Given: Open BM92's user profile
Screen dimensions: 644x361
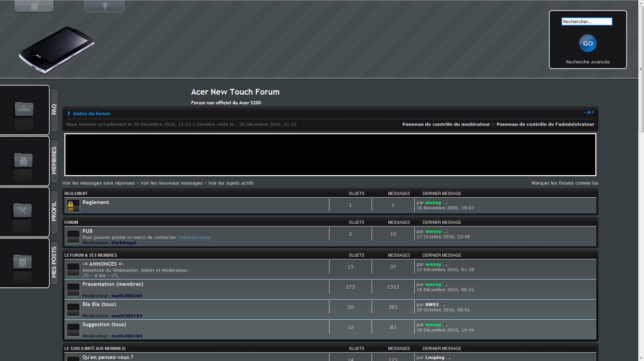Looking at the screenshot, I should point(432,305).
